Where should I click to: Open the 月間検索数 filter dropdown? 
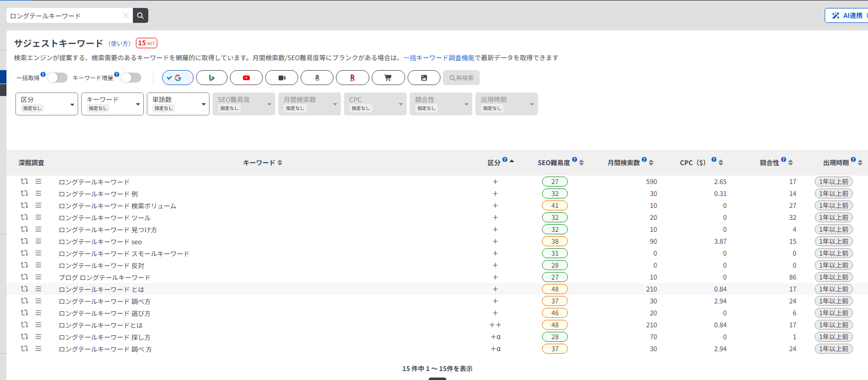pyautogui.click(x=310, y=104)
